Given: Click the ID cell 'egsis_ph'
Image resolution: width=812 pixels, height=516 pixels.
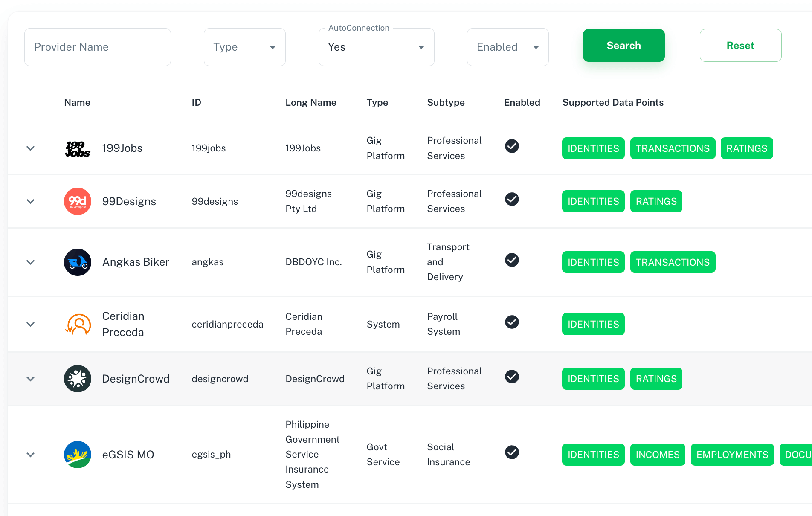Looking at the screenshot, I should 211,455.
